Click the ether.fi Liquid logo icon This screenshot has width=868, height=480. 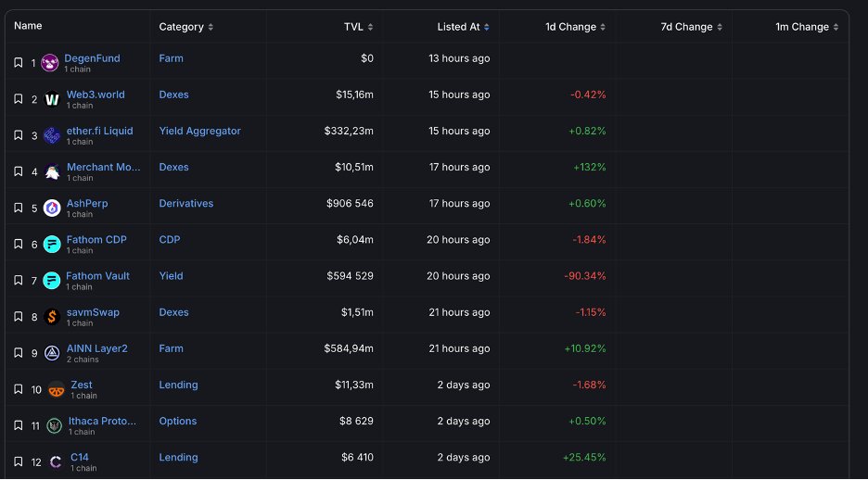(x=52, y=135)
